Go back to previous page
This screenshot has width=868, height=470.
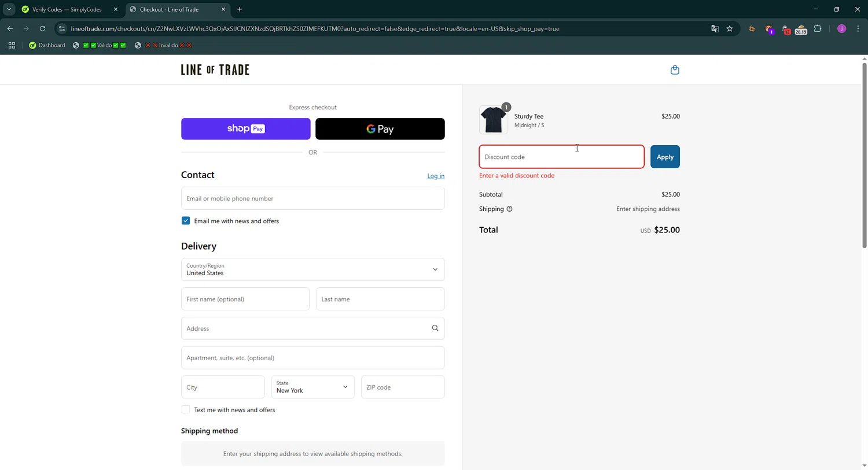pyautogui.click(x=10, y=28)
